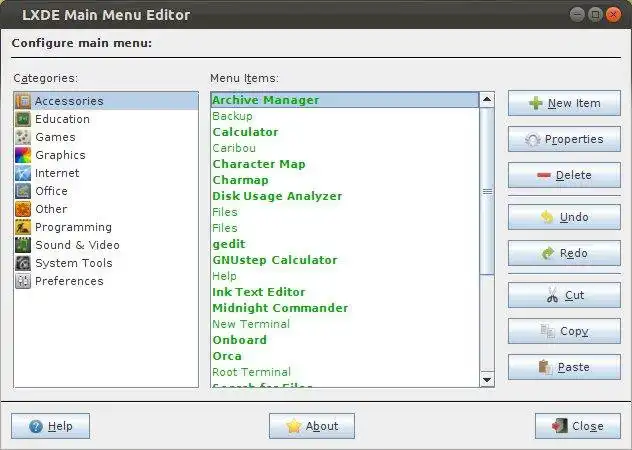Maximize the LXDE Main Menu Editor window
This screenshot has height=450, width=632.
[x=595, y=15]
